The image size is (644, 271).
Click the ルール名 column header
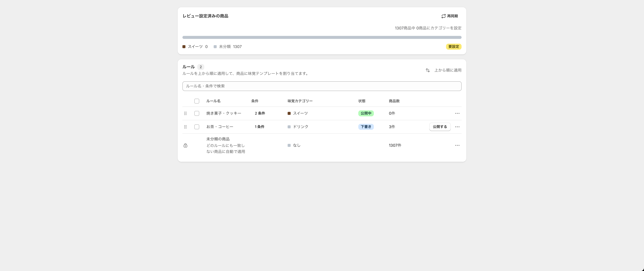point(213,101)
